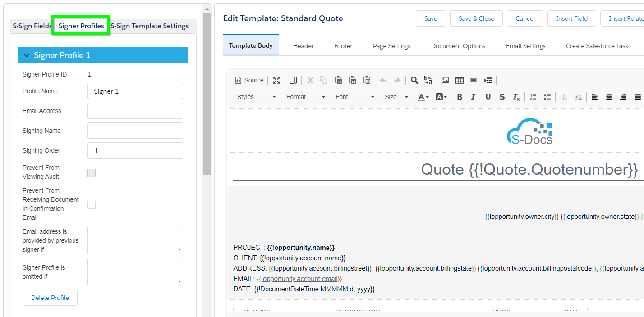Increase indent of the paragraph
Image resolution: width=644 pixels, height=317 pixels.
tap(578, 97)
